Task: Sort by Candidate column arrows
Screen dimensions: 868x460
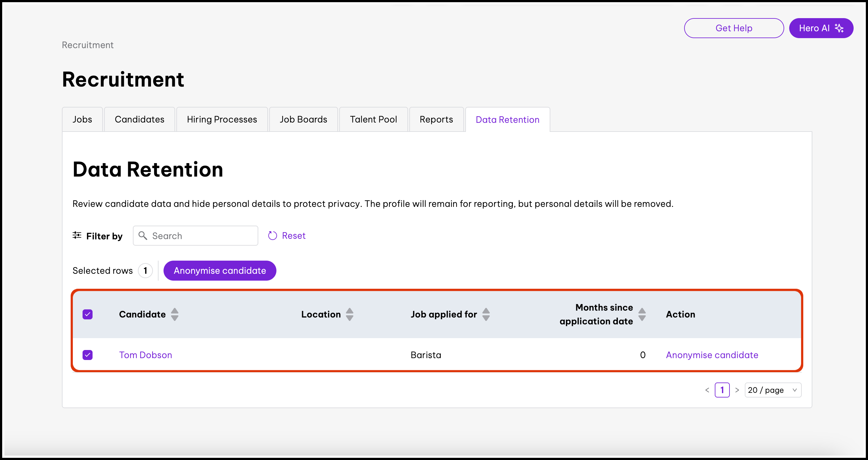Action: point(174,314)
